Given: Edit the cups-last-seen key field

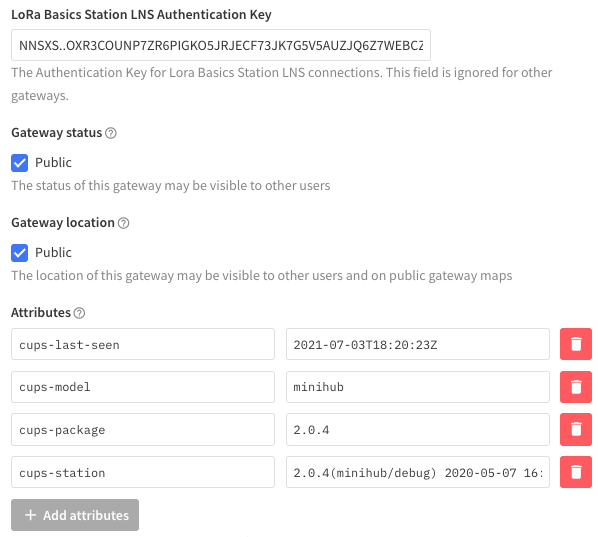Looking at the screenshot, I should [x=143, y=344].
